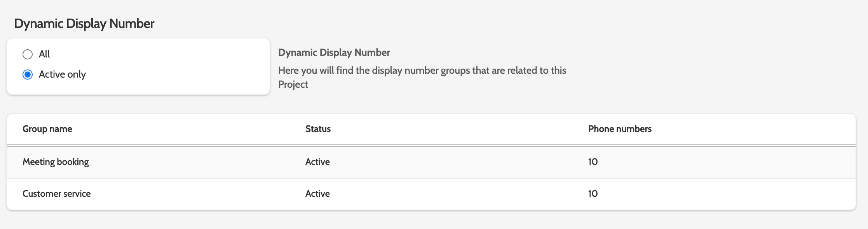Click the 'All' filter label text
This screenshot has width=868, height=229.
(44, 54)
